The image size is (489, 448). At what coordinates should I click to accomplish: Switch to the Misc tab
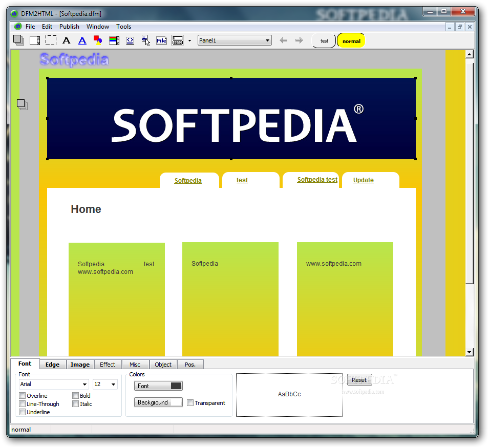[135, 365]
